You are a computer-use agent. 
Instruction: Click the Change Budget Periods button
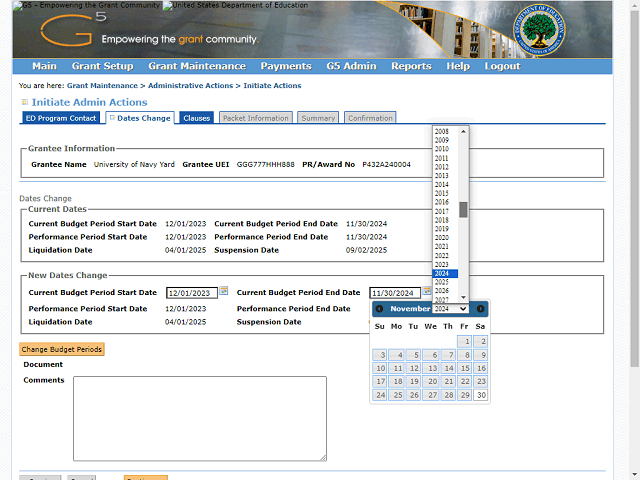pyautogui.click(x=62, y=349)
